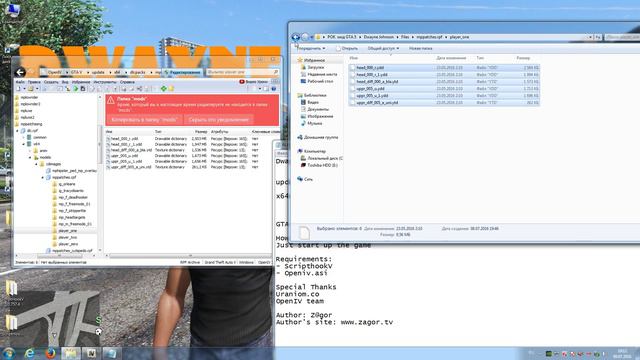Click the blue help icon in OpenIV toolbar
The image size is (640, 360).
point(274,89)
